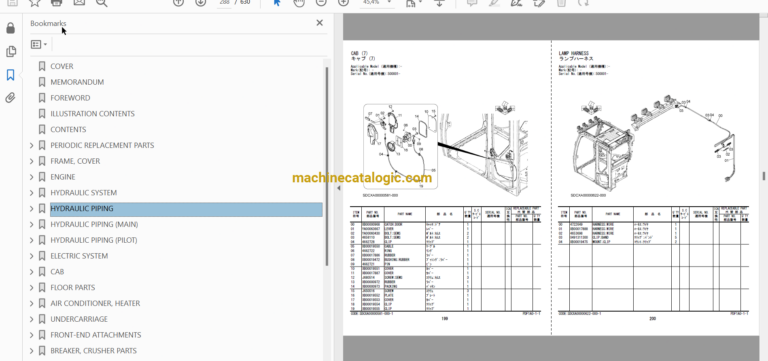Expand the ENGINE bookmark chevron
Viewport: 768px width, 361px height.
click(32, 177)
